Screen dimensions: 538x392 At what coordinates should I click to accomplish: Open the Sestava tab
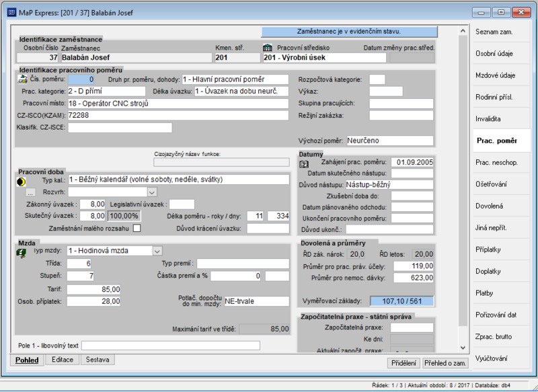98,360
